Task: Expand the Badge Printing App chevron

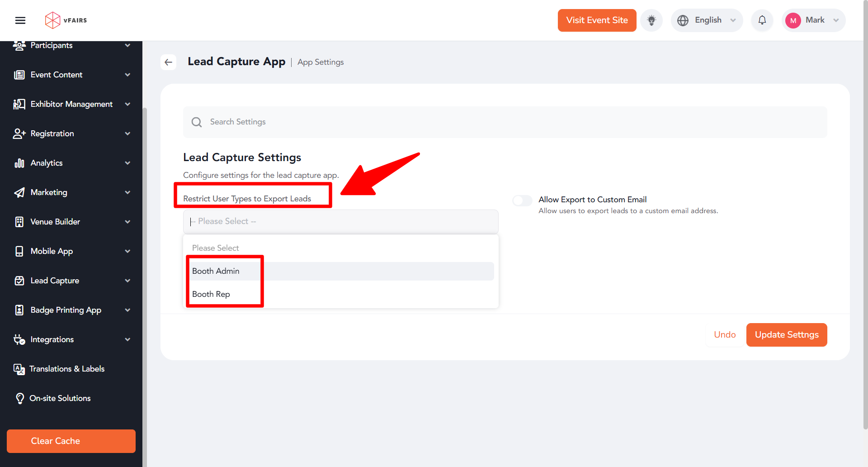Action: (127, 310)
